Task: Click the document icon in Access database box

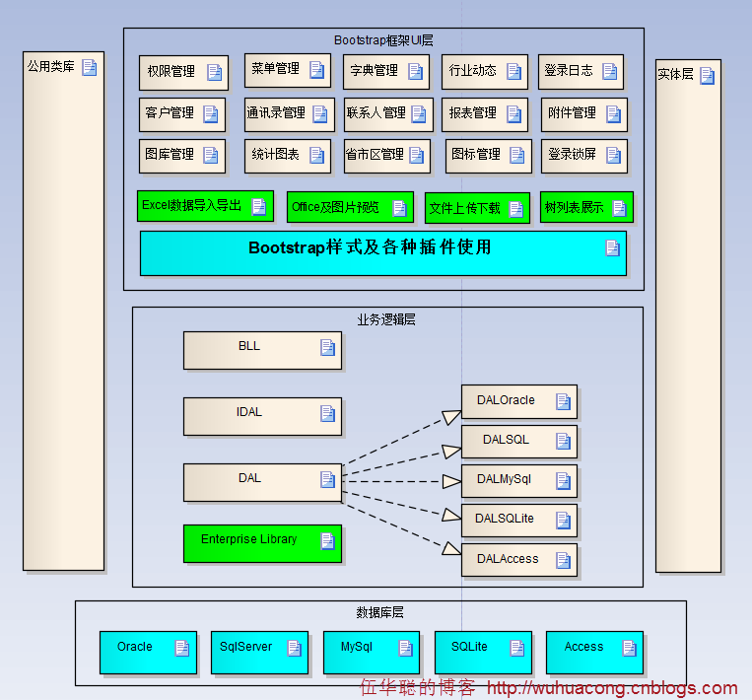Action: tap(629, 649)
